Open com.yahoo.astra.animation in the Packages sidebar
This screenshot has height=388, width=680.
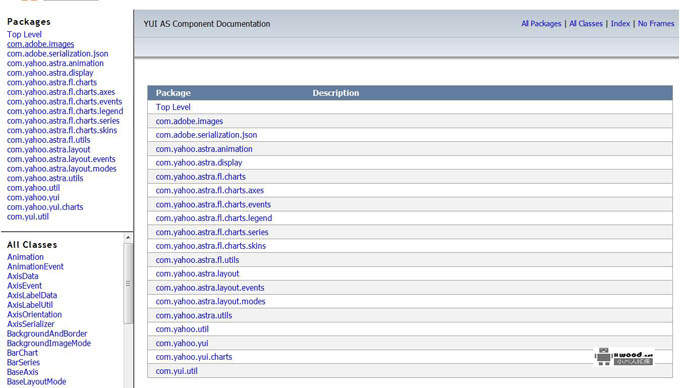(x=55, y=63)
